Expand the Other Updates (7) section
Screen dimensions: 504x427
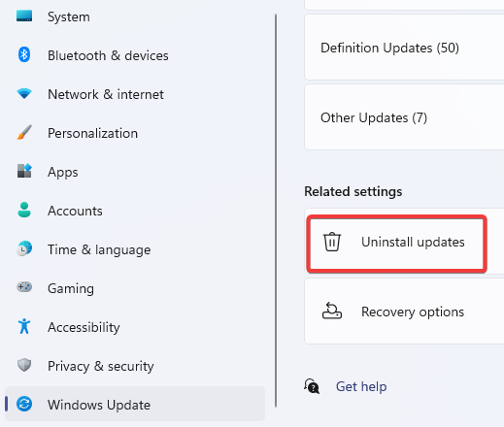404,117
